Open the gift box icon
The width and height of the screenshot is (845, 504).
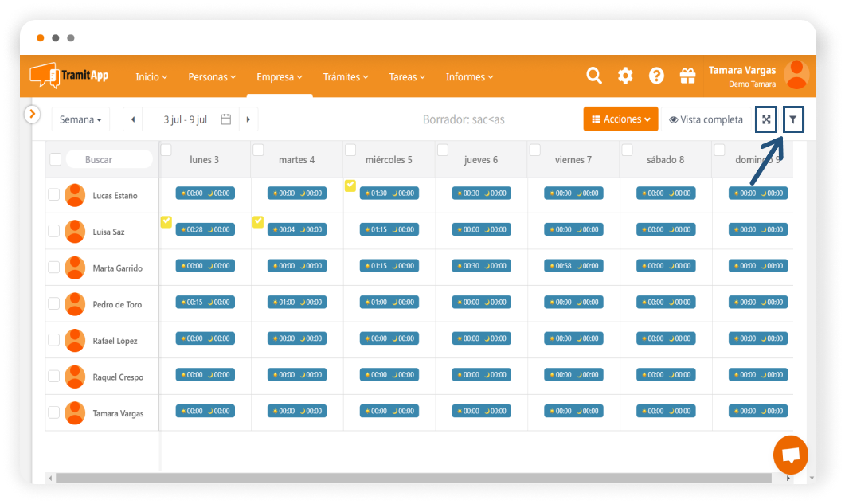pyautogui.click(x=687, y=76)
